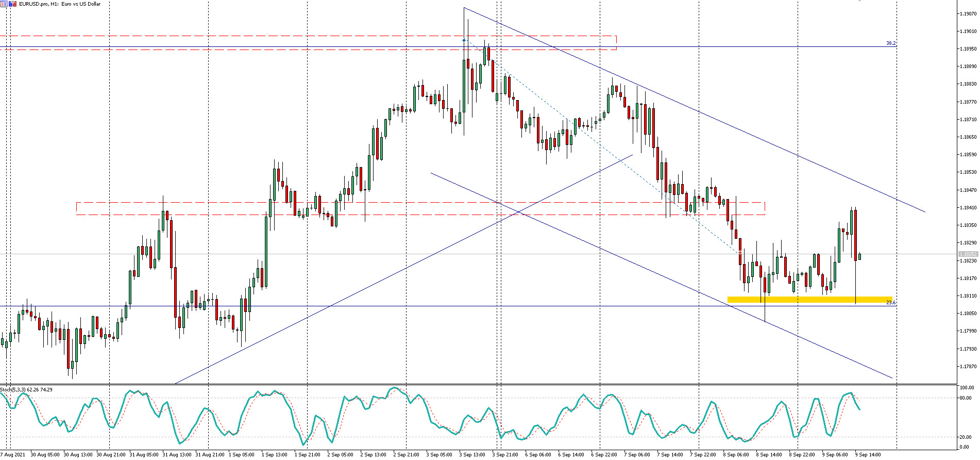Click the 1.18890 price axis label
The image size is (980, 460).
968,66
